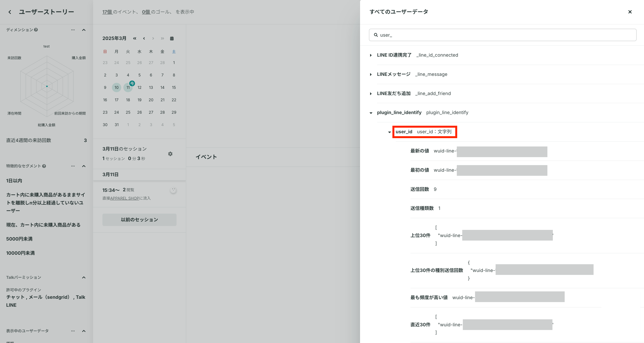The height and width of the screenshot is (343, 644).
Task: Expand the LINE友だち追加 row
Action: [371, 94]
